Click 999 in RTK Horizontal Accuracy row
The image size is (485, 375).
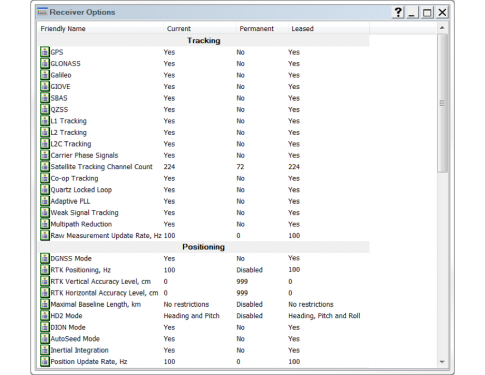(x=242, y=293)
